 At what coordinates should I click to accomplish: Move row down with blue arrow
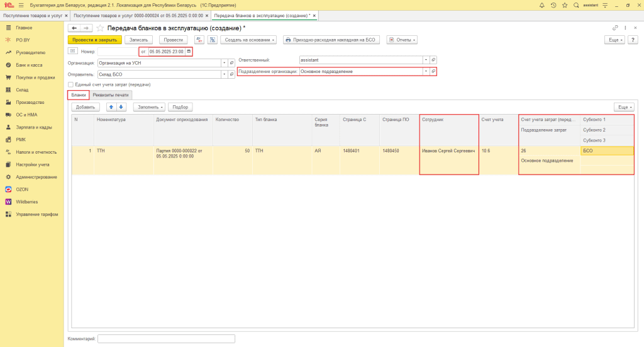click(x=121, y=107)
